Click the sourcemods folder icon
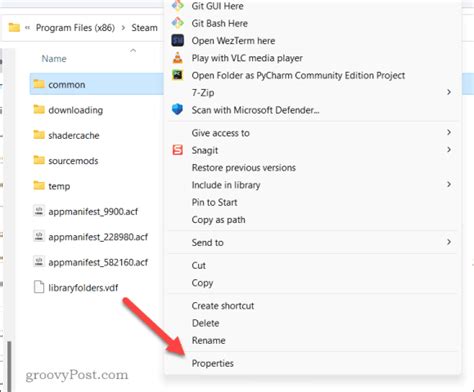 39,160
